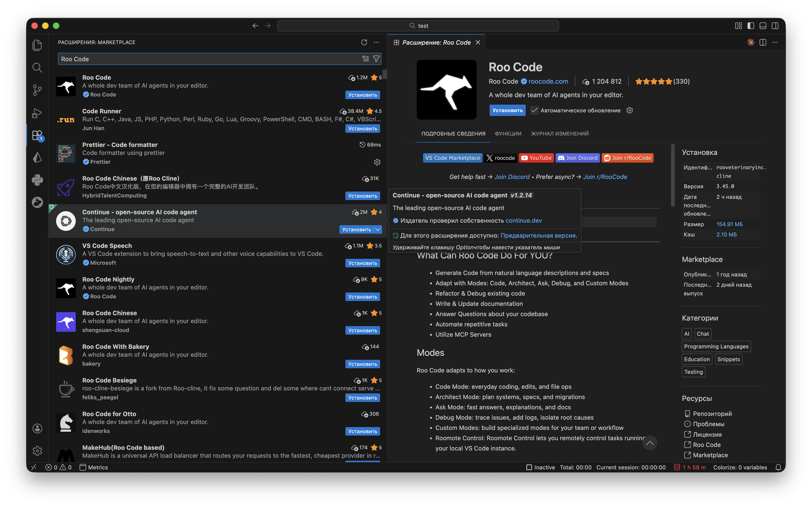Toggle the secondary side bar visibility

click(775, 25)
